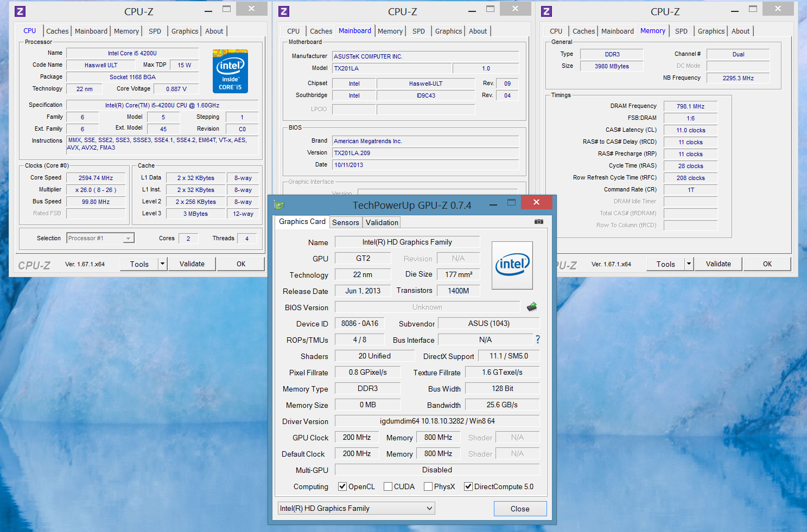Click the Specification field in CPU-Z
Viewport: 807px width, 532px height.
[x=162, y=105]
